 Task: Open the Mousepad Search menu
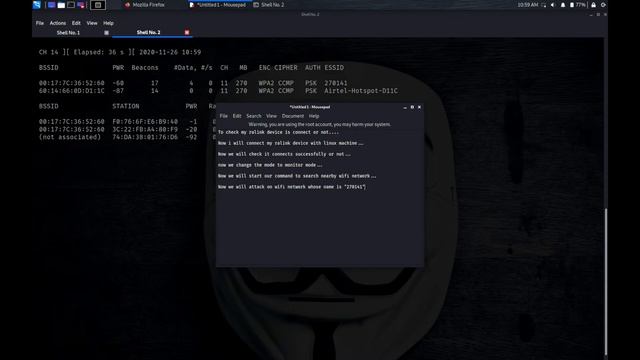[253, 116]
